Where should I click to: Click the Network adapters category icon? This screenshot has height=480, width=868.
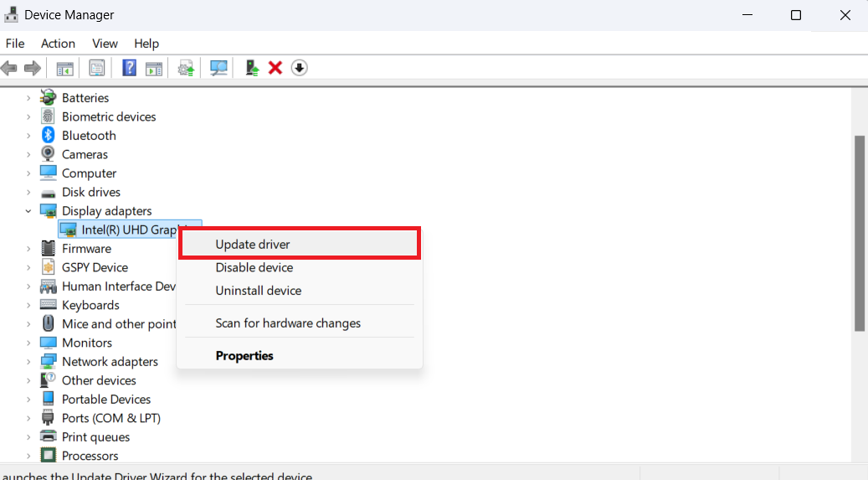pos(49,361)
